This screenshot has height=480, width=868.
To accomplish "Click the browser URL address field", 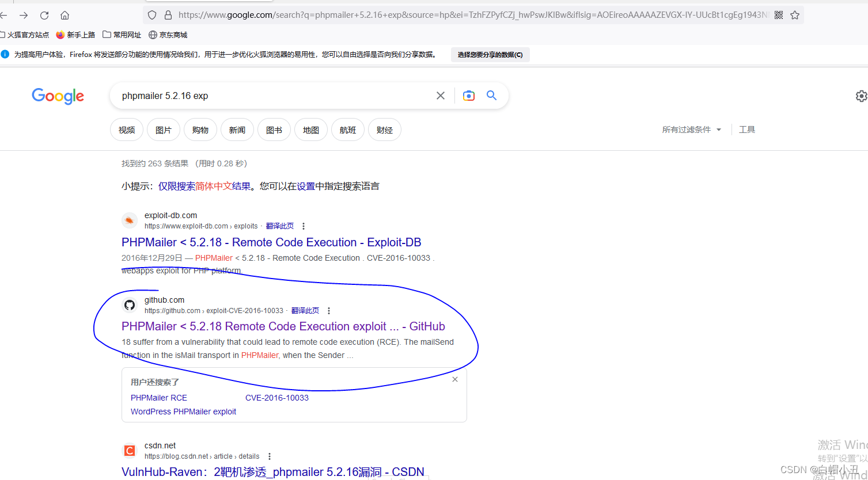I will [472, 15].
